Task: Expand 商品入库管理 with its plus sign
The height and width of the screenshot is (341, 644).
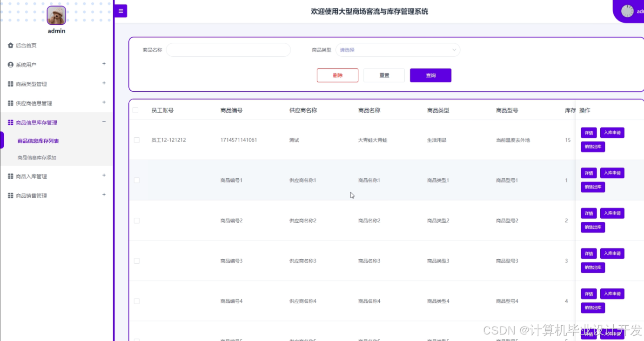Action: pos(104,175)
